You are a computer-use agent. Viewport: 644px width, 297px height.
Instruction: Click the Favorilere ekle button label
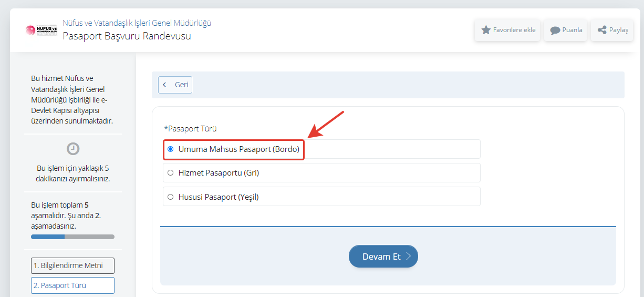click(514, 30)
